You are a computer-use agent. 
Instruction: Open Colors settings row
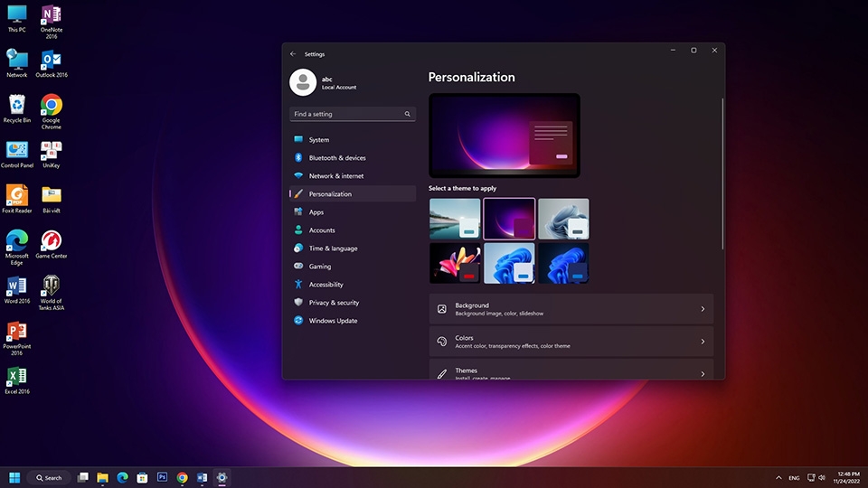(x=571, y=342)
